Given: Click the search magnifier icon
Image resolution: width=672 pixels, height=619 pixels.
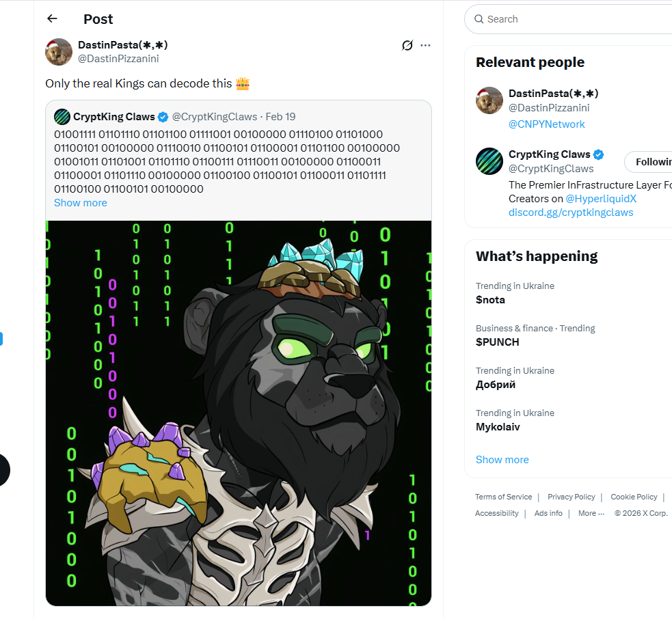Looking at the screenshot, I should pyautogui.click(x=478, y=19).
